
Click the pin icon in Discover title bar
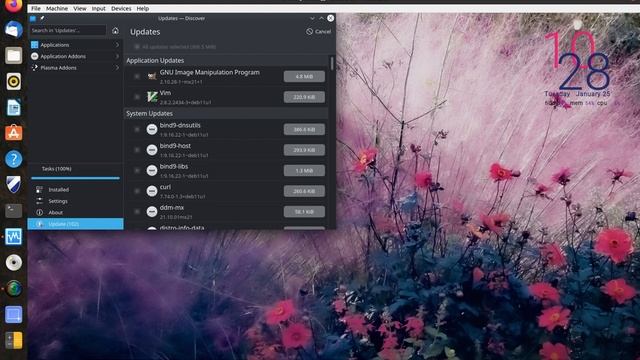42,18
